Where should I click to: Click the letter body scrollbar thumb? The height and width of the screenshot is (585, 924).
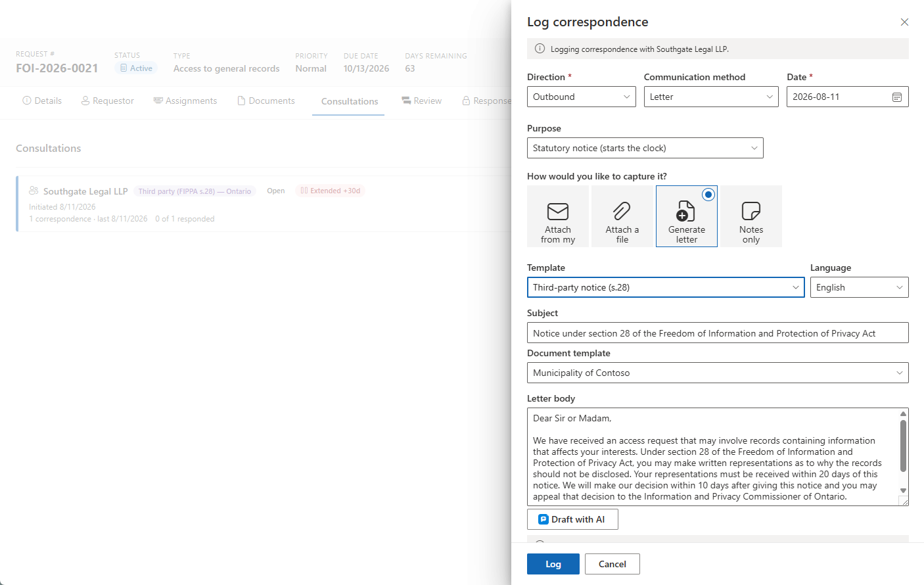pyautogui.click(x=904, y=446)
